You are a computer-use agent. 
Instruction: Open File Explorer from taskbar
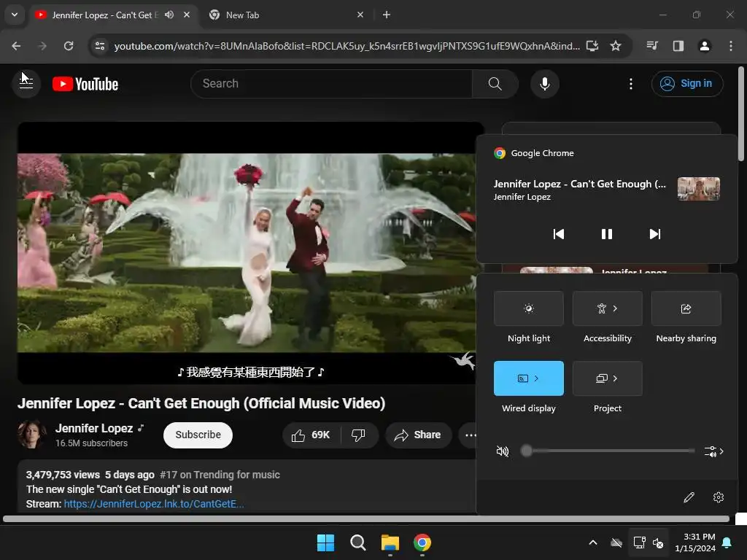(x=390, y=542)
